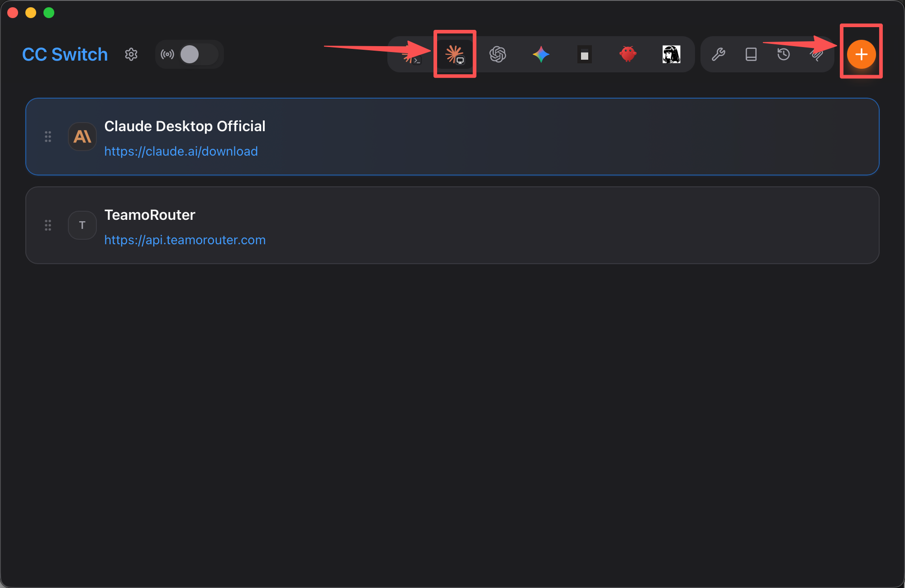The width and height of the screenshot is (905, 588).
Task: Open the wrench tools icon
Action: pos(719,54)
